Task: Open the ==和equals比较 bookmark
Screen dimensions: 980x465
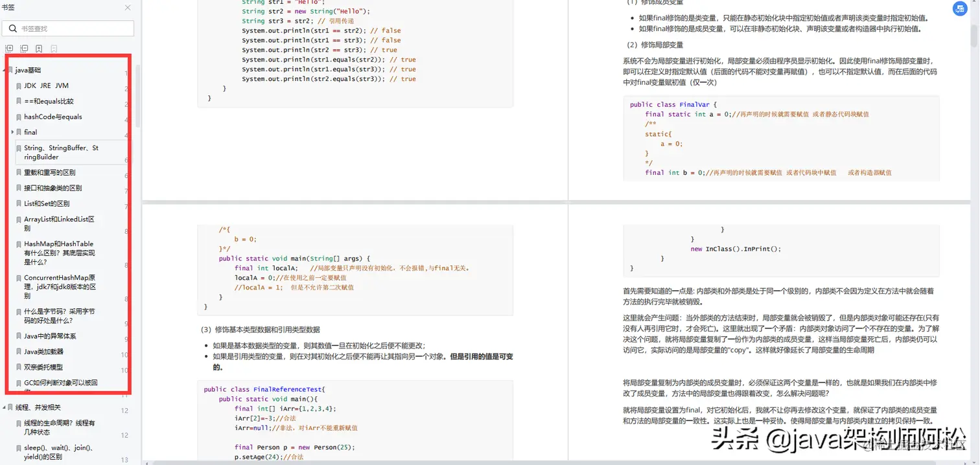Action: point(49,101)
